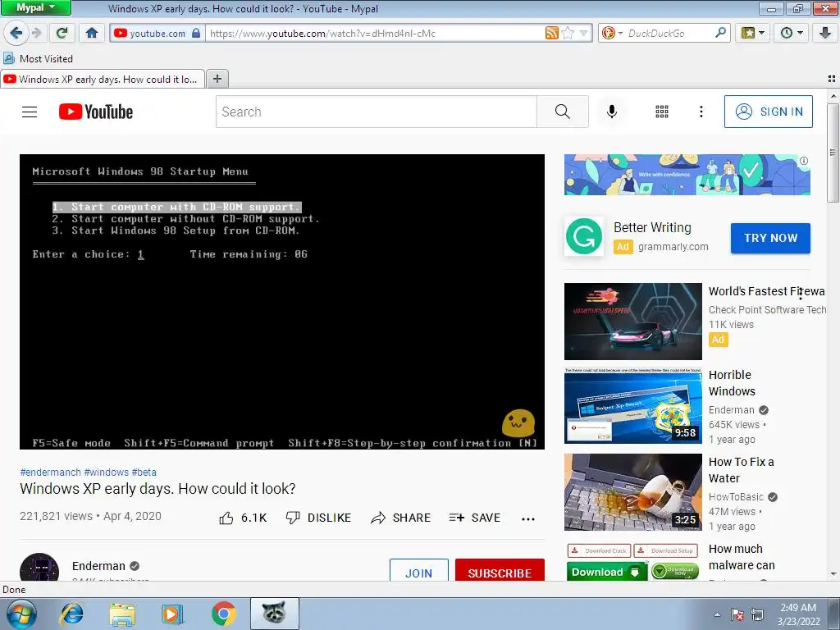Open the YouTube hamburger guide menu

[x=30, y=112]
